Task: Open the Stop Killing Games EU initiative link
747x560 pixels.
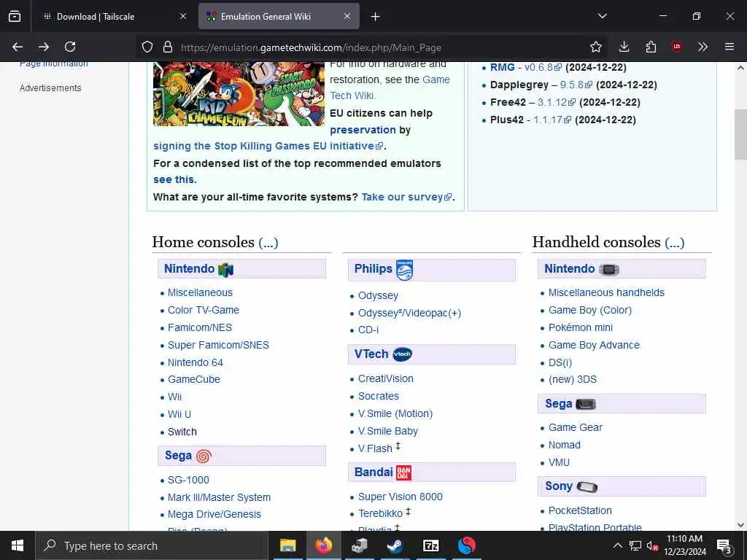Action: (x=268, y=146)
